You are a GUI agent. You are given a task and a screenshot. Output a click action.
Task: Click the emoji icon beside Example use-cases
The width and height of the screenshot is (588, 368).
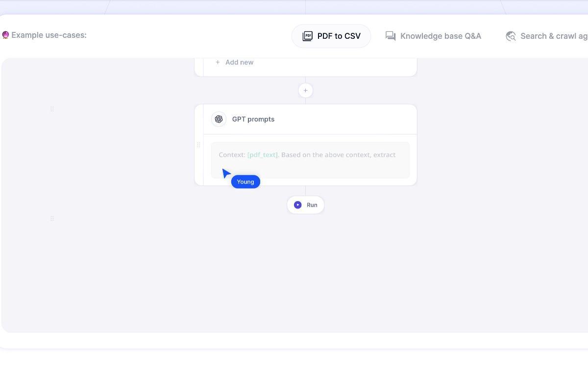click(x=5, y=35)
